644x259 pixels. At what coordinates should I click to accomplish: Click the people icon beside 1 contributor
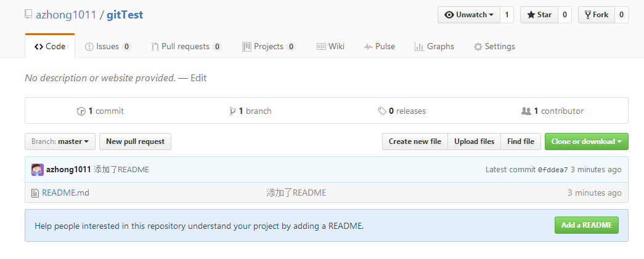526,111
